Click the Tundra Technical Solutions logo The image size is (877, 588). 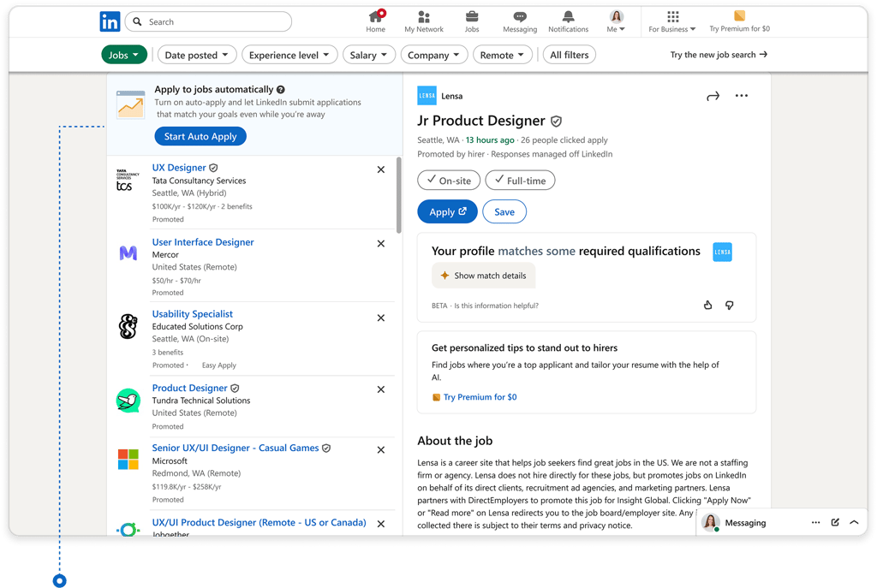coord(128,401)
